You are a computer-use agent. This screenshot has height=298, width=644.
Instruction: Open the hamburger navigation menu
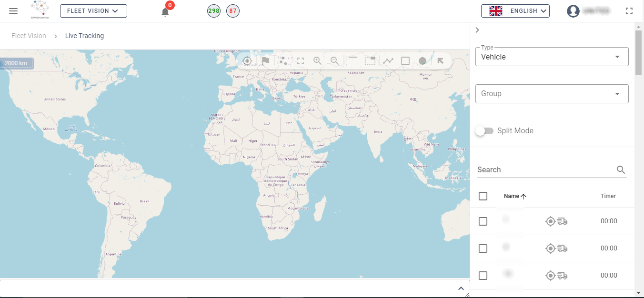pos(13,11)
